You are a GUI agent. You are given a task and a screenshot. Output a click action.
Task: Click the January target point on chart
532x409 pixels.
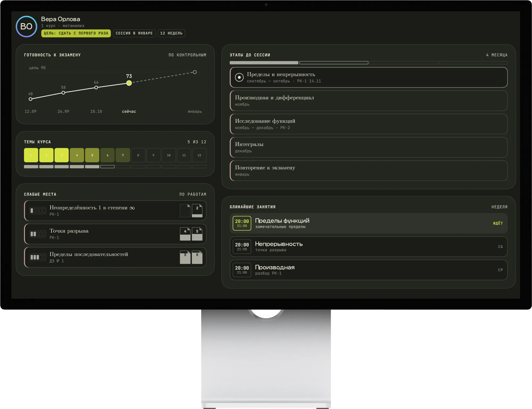pos(195,72)
